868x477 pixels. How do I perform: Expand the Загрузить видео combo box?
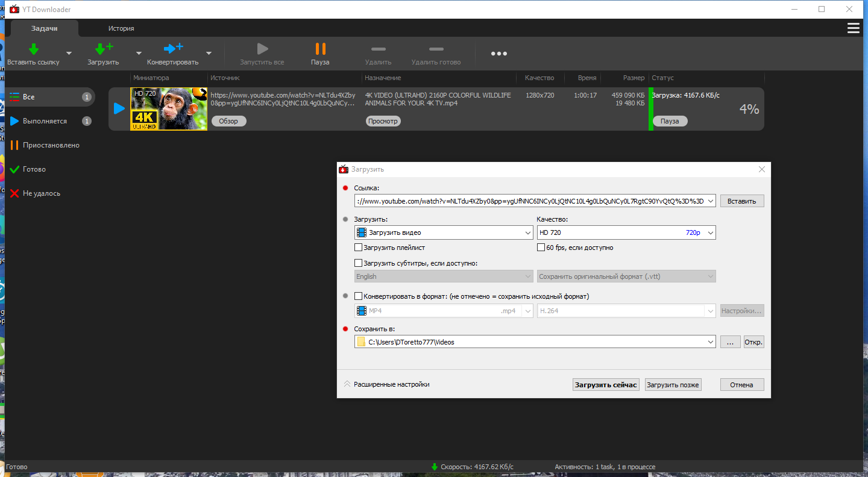pyautogui.click(x=444, y=232)
